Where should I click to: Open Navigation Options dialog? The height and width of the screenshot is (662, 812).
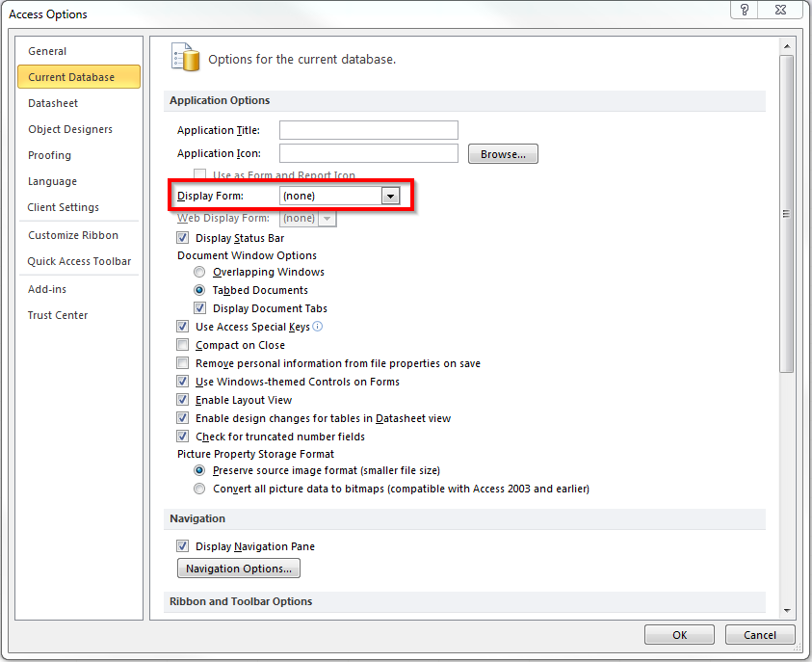pyautogui.click(x=239, y=569)
